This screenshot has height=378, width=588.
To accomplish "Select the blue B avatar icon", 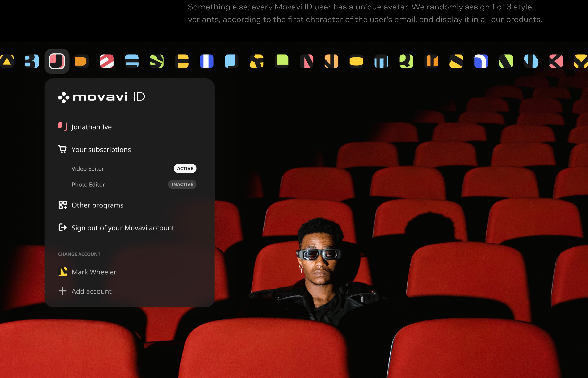I will (32, 61).
